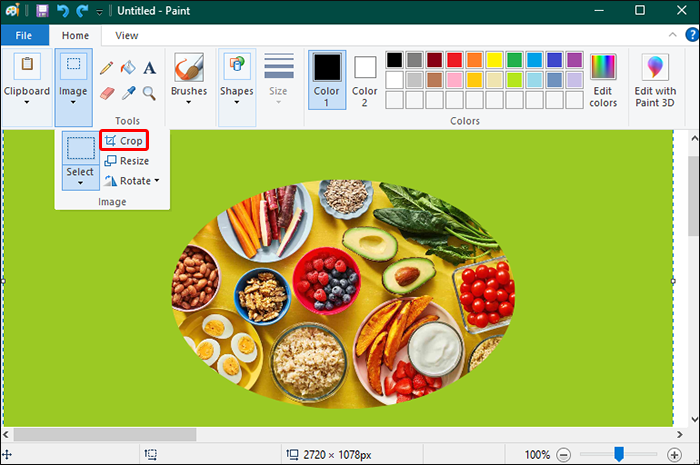Viewport: 700px width, 465px height.
Task: Click the vertical scrollbar thumb
Action: (694, 196)
